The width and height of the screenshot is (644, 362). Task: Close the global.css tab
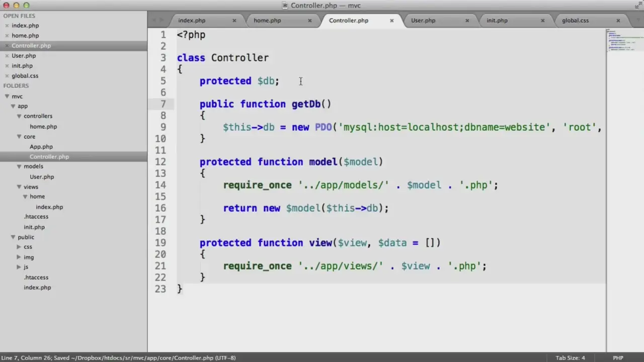(x=618, y=21)
